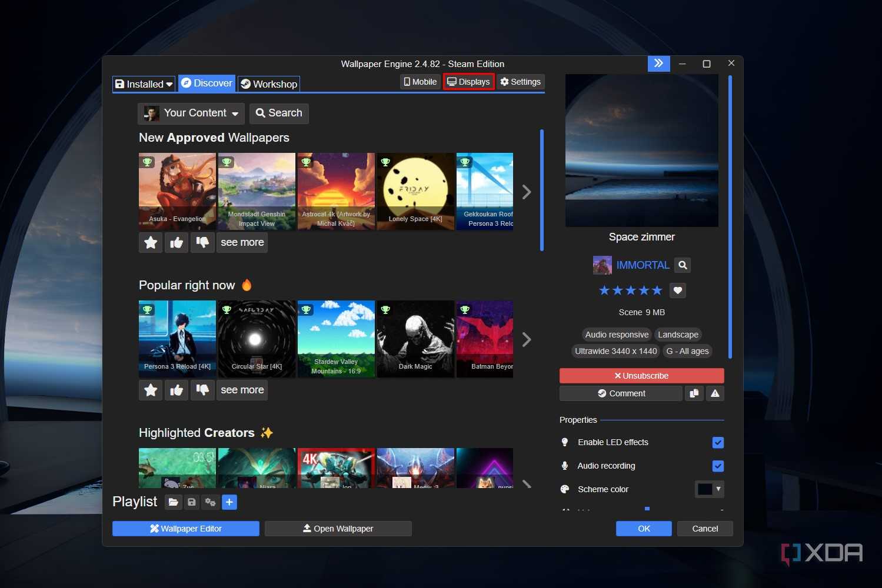Switch to the Workshop tab
This screenshot has width=882, height=588.
269,84
